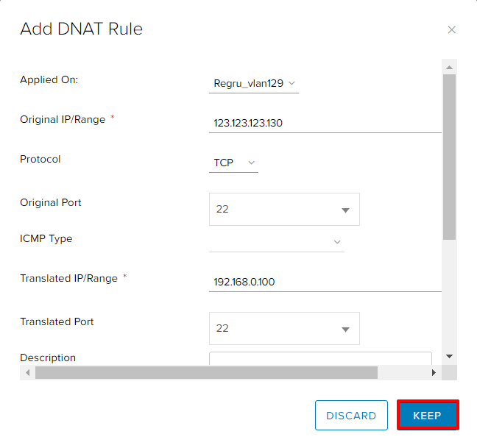Click into the Description text box
Screen dimensions: 477x448
(320, 359)
